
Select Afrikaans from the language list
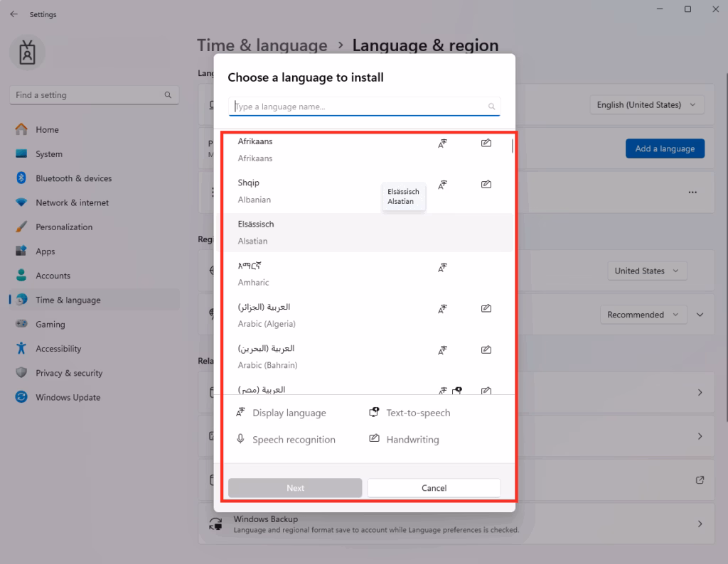point(365,150)
